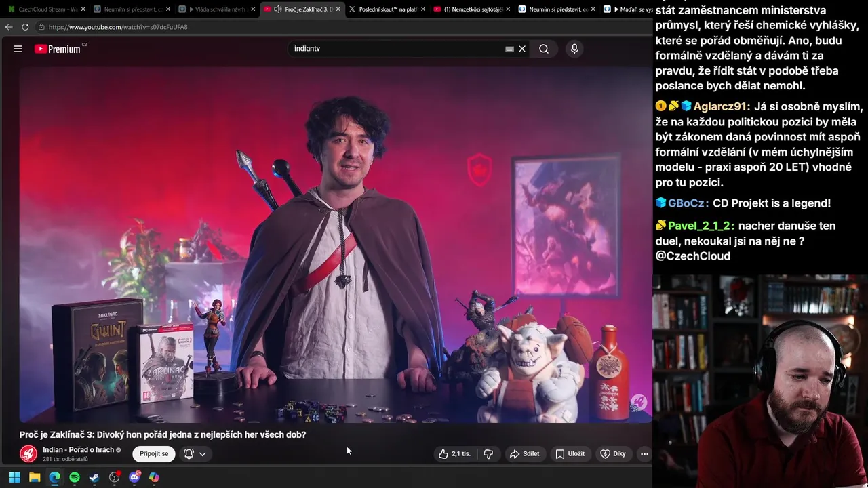Open the more actions three-dot menu

point(644,453)
